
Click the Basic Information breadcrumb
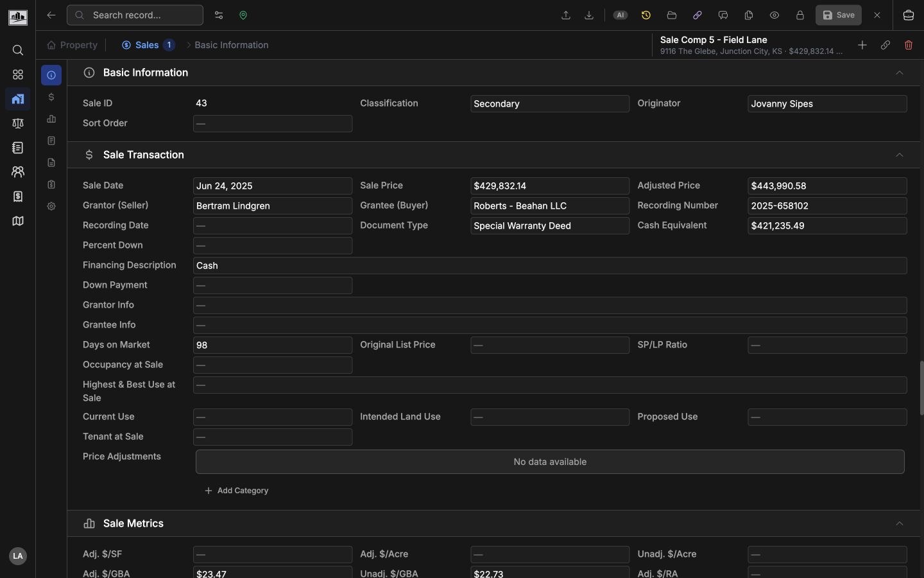[x=232, y=46]
